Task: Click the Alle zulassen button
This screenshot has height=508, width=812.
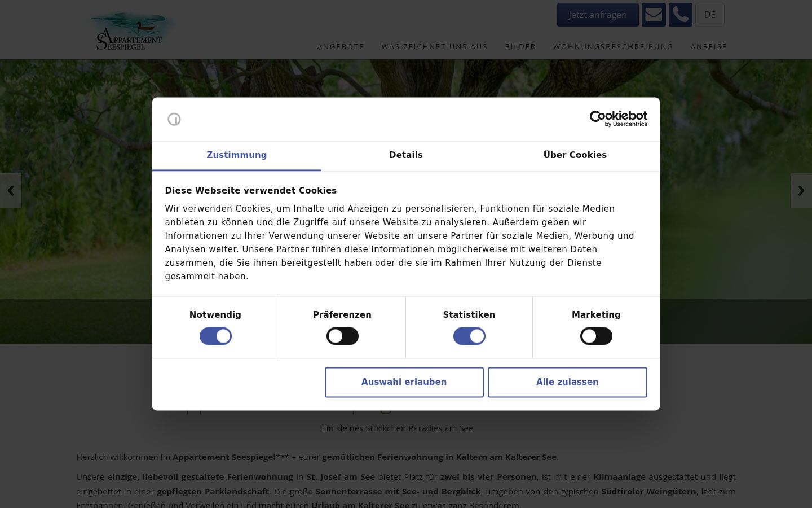Action: [x=567, y=382]
